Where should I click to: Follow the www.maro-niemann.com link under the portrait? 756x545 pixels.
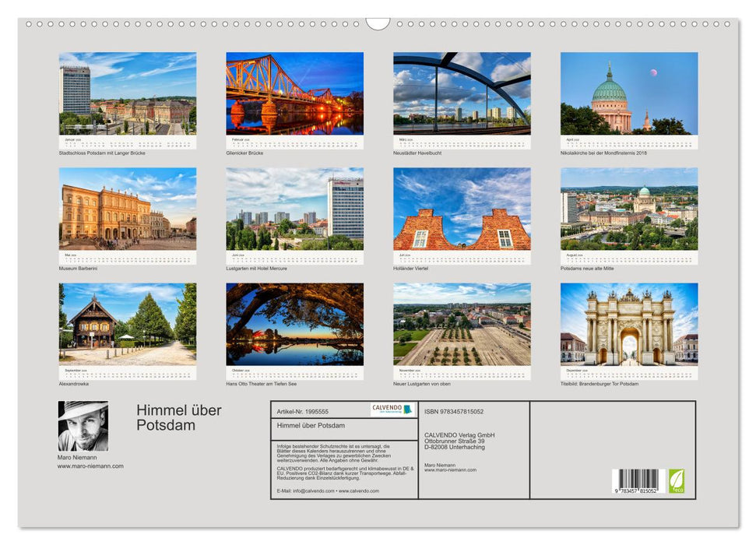[x=90, y=466]
